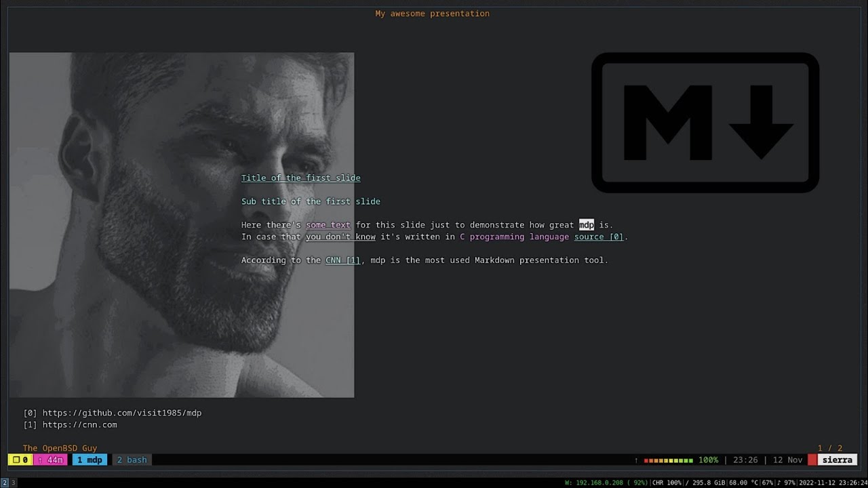
Task: Click the 100% battery reading in tmux bar
Action: [708, 460]
